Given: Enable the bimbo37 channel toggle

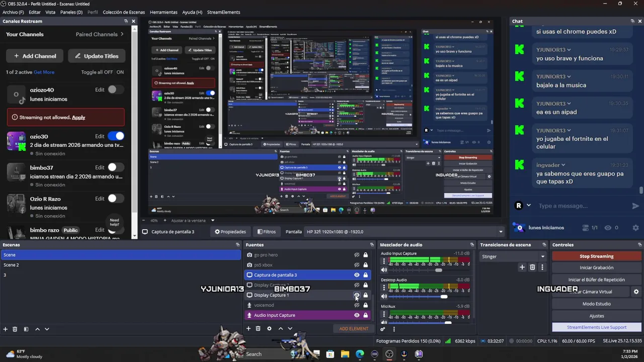Looking at the screenshot, I should click(116, 167).
